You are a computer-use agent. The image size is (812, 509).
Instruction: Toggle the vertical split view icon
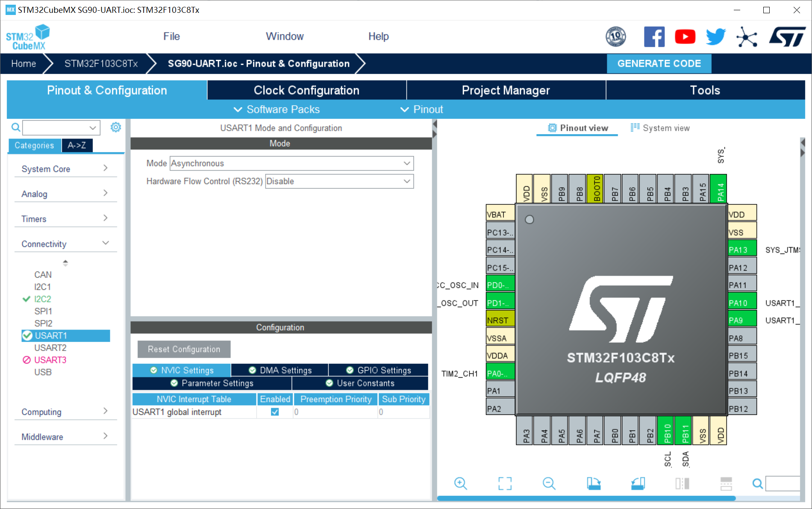click(682, 483)
